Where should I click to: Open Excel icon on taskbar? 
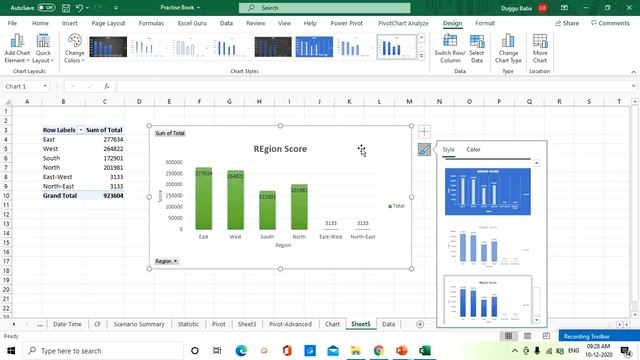424,351
